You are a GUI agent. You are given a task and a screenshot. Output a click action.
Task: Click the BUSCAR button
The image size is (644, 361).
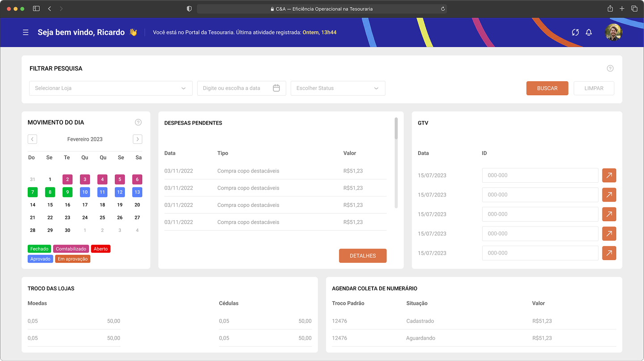pyautogui.click(x=547, y=88)
